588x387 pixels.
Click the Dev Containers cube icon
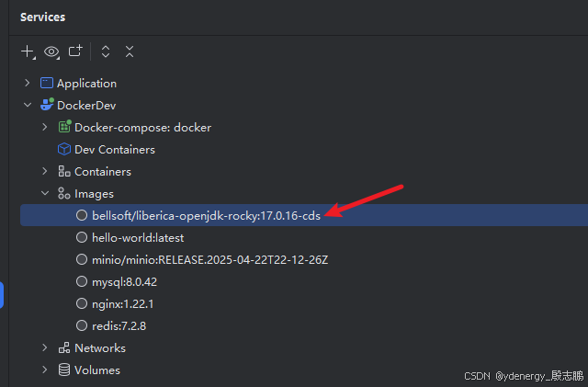[64, 149]
